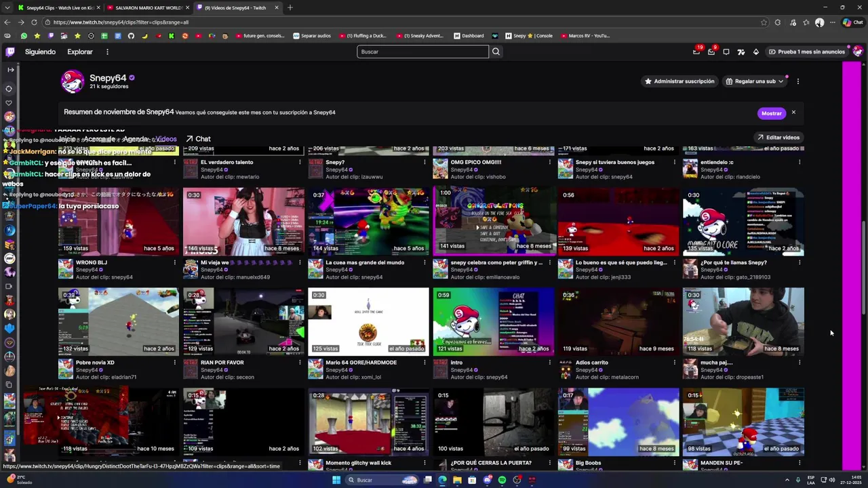This screenshot has width=868, height=488.
Task: Open options for 'intro' clip
Action: (549, 363)
